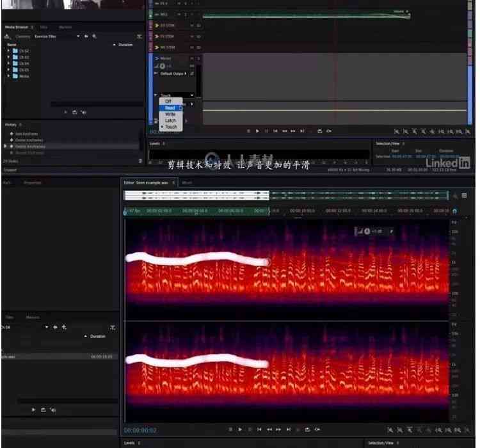Choose Latch in automation mode menu
480x448 pixels.
(170, 121)
